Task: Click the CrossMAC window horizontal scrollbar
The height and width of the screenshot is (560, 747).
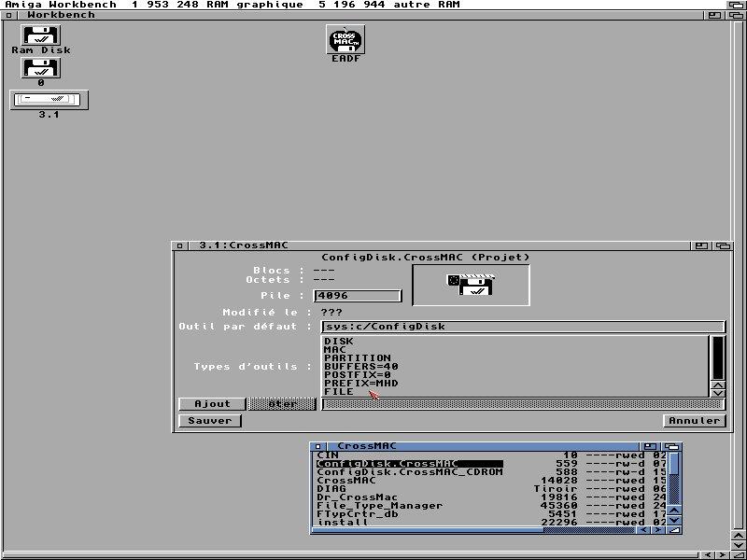Action: click(x=475, y=530)
